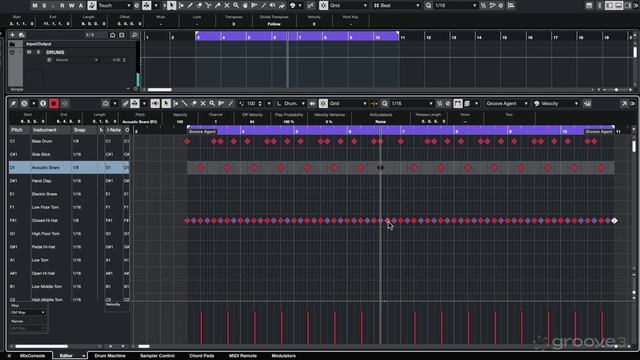Select the drum editor Erase tool
This screenshot has width=640, height=360.
pos(194,104)
